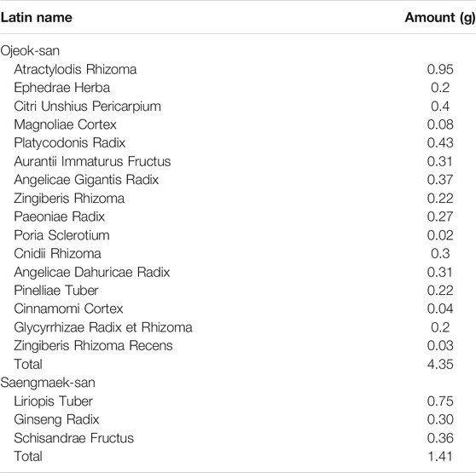The width and height of the screenshot is (476, 473).
Task: Click the Ephedrae Herba entry
Action: tap(62, 88)
